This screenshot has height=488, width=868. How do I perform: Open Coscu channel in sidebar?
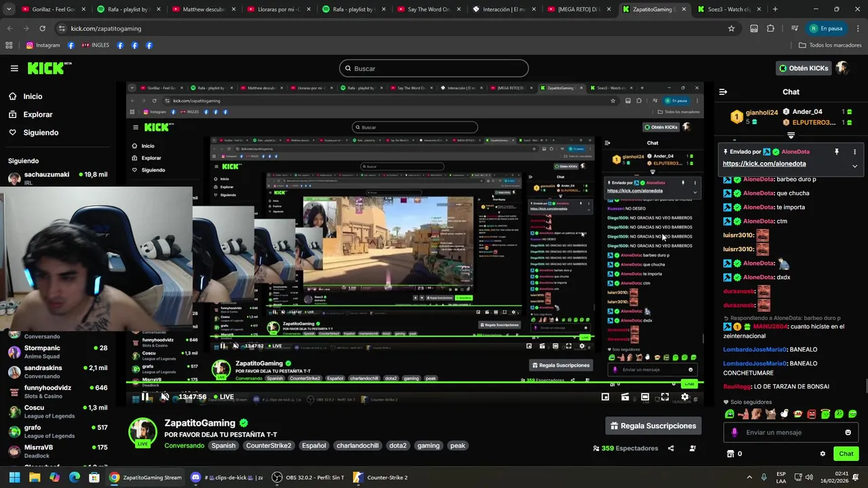[58, 411]
